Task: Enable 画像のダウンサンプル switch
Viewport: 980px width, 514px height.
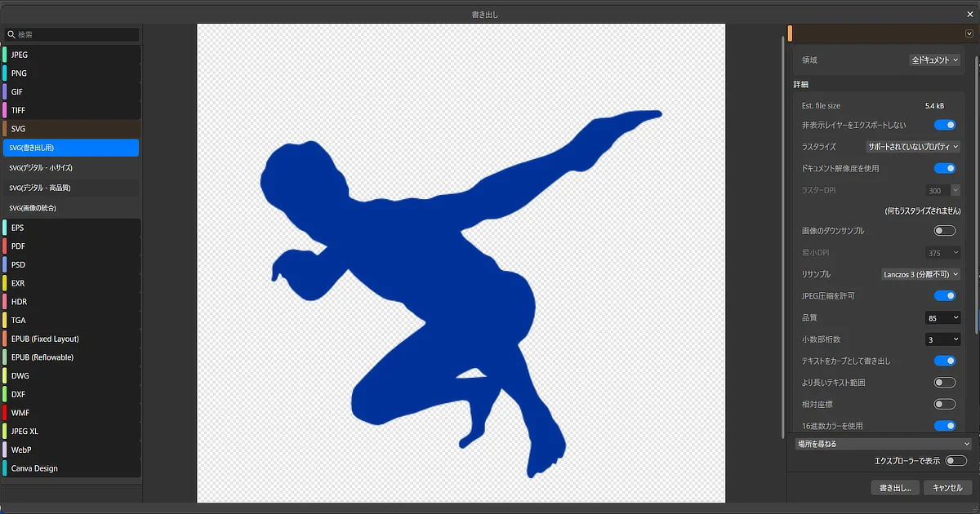Action: (x=945, y=231)
